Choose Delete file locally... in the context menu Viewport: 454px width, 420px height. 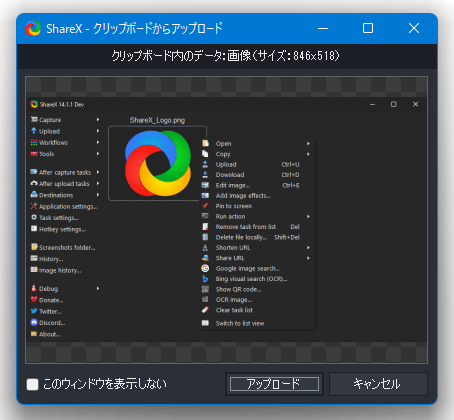[257, 237]
